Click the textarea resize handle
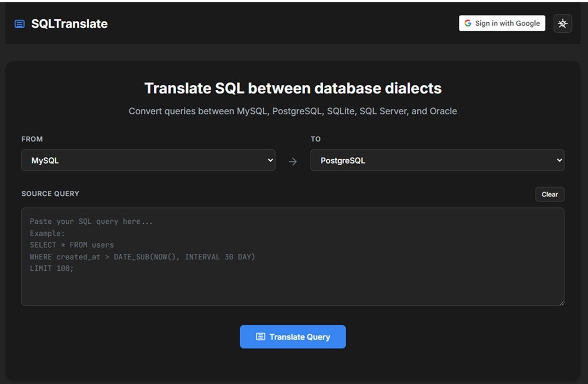Screen dimensions: 588x384 pyautogui.click(x=561, y=302)
